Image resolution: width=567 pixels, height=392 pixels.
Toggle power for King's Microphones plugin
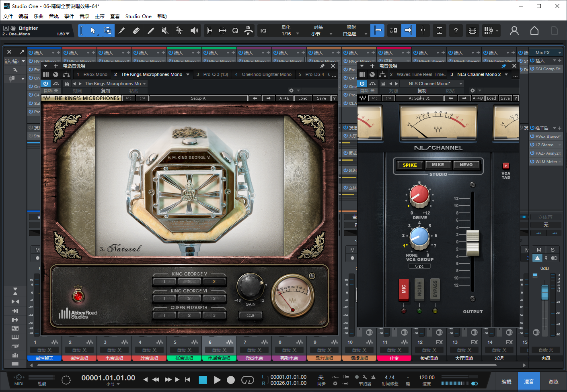[x=46, y=84]
